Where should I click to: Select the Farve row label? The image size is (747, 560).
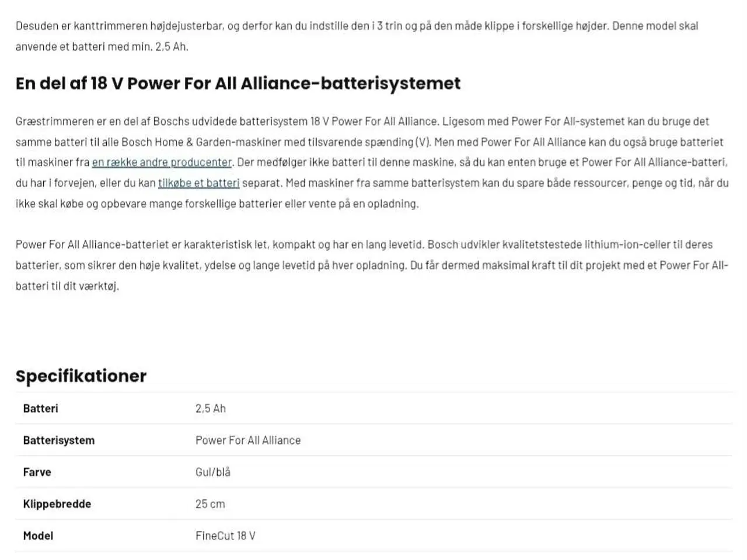point(37,472)
